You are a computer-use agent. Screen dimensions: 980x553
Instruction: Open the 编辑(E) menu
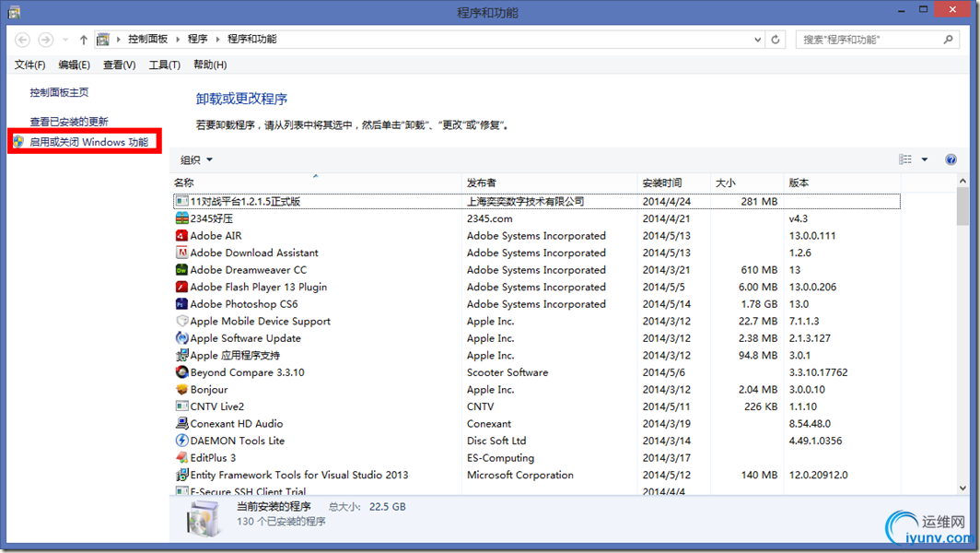pos(75,65)
